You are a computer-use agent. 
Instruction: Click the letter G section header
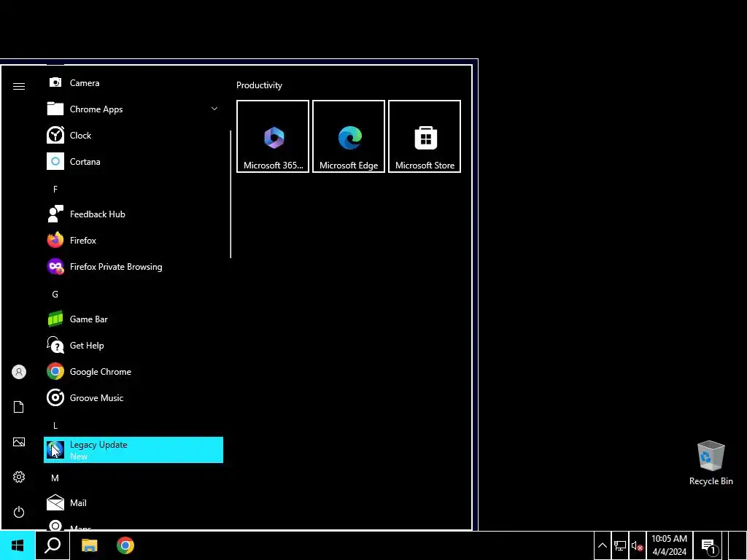[x=55, y=295]
